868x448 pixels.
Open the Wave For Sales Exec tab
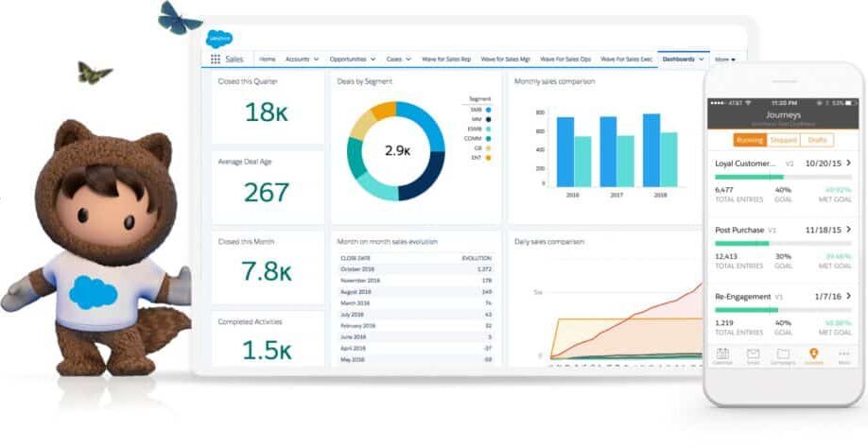(626, 60)
